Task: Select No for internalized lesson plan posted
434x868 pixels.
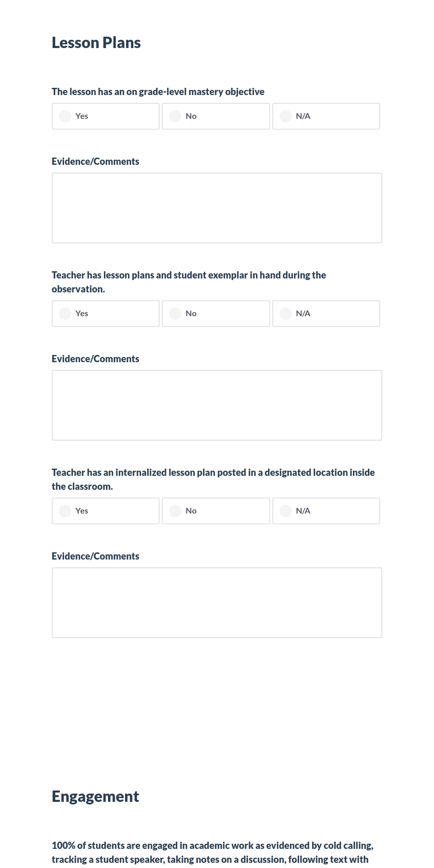Action: coord(175,511)
